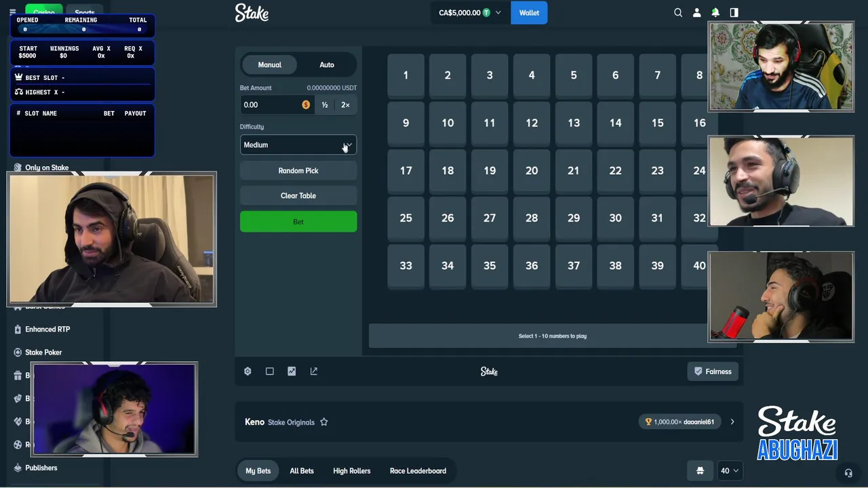This screenshot has width=868, height=488.
Task: Click the Stake logo in header
Action: point(252,12)
